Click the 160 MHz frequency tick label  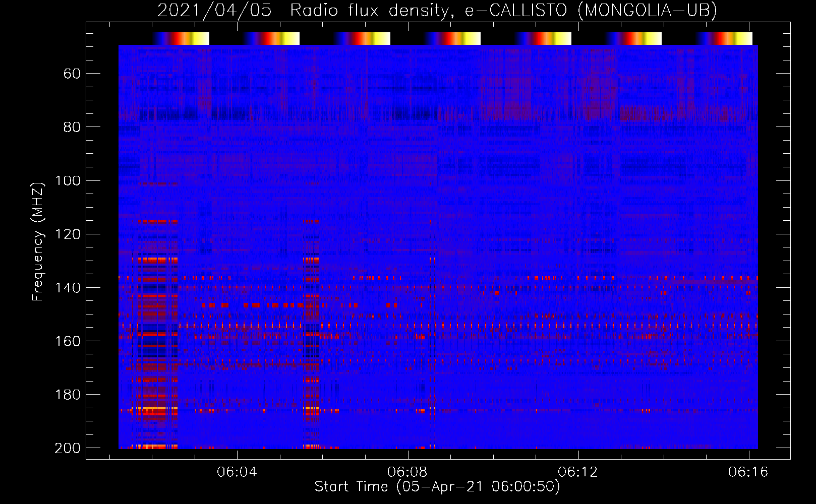(68, 341)
